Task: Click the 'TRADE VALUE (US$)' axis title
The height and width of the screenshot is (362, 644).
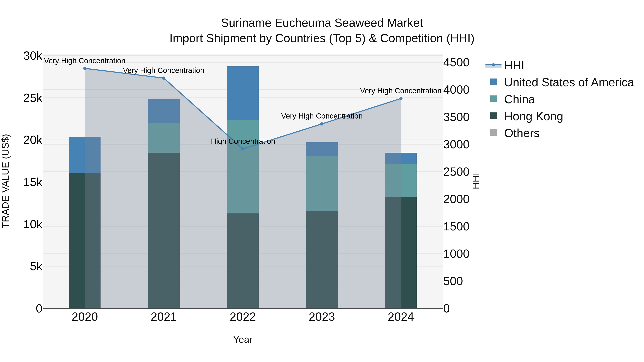Action: (x=6, y=181)
